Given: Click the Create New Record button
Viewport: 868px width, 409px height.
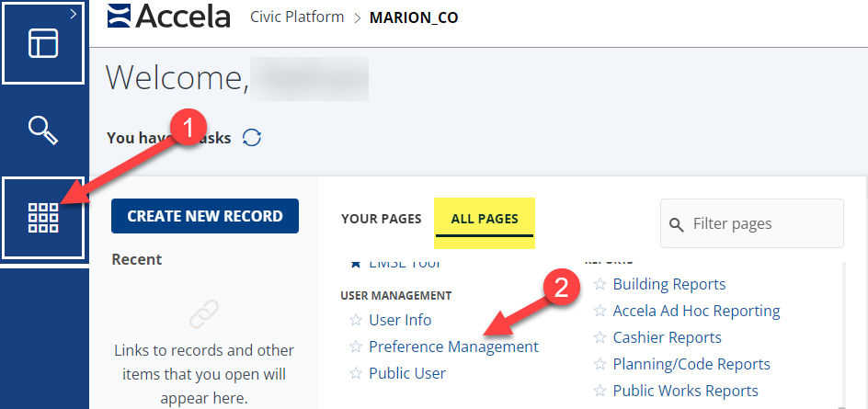Looking at the screenshot, I should click(205, 216).
